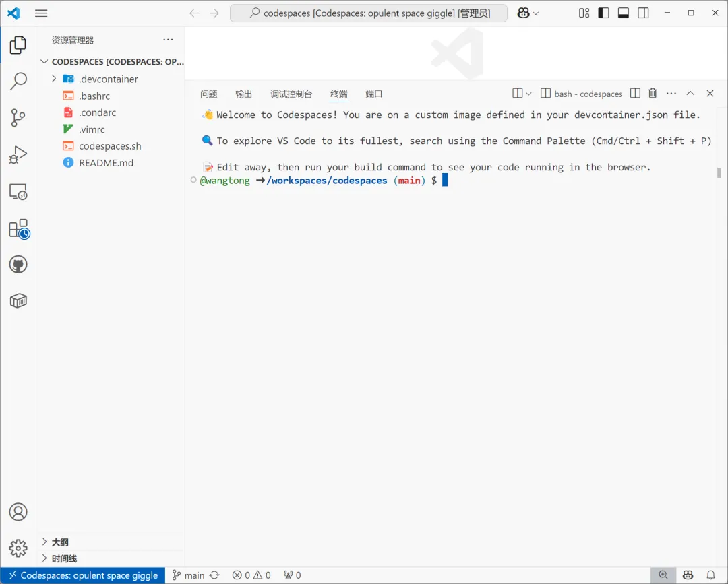Click the /workspaces/codespaces path in terminal

point(327,181)
